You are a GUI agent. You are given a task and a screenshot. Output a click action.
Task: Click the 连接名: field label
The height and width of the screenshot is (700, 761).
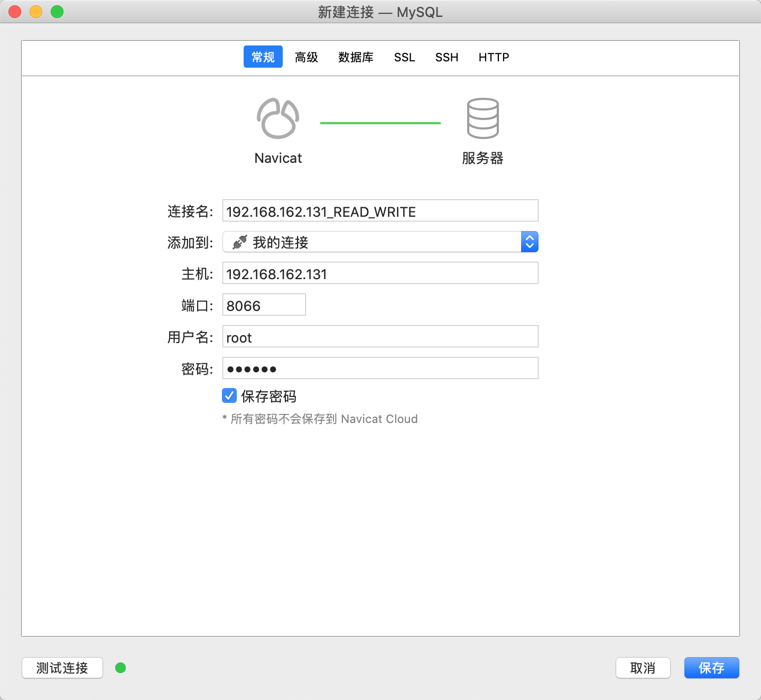tap(190, 211)
